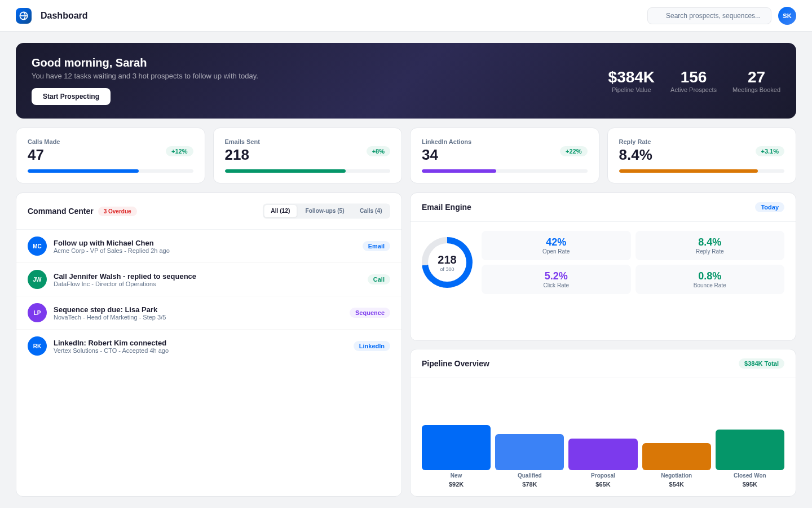Screen dimensions: 812x508
Task: Click the Start Prospecting button
Action: (71, 97)
